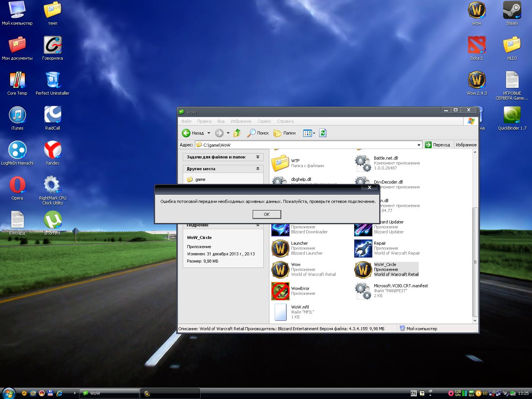The image size is (532, 399).
Task: Launch Internet Explorer from quick launch
Action: click(x=59, y=393)
